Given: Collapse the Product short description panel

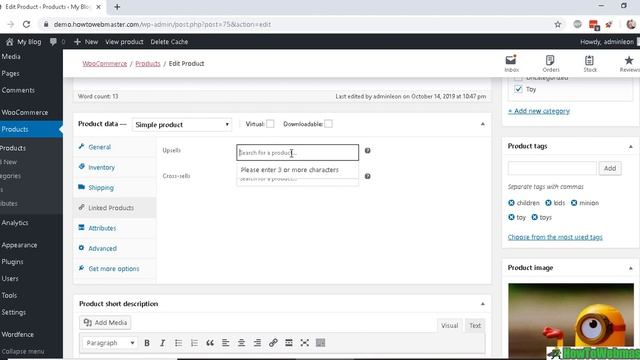Looking at the screenshot, I should pos(482,304).
